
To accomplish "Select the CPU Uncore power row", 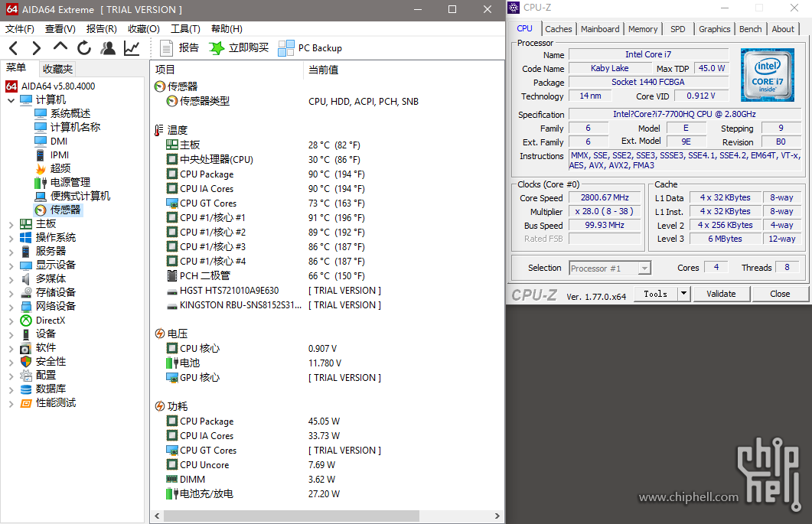I will click(x=251, y=465).
